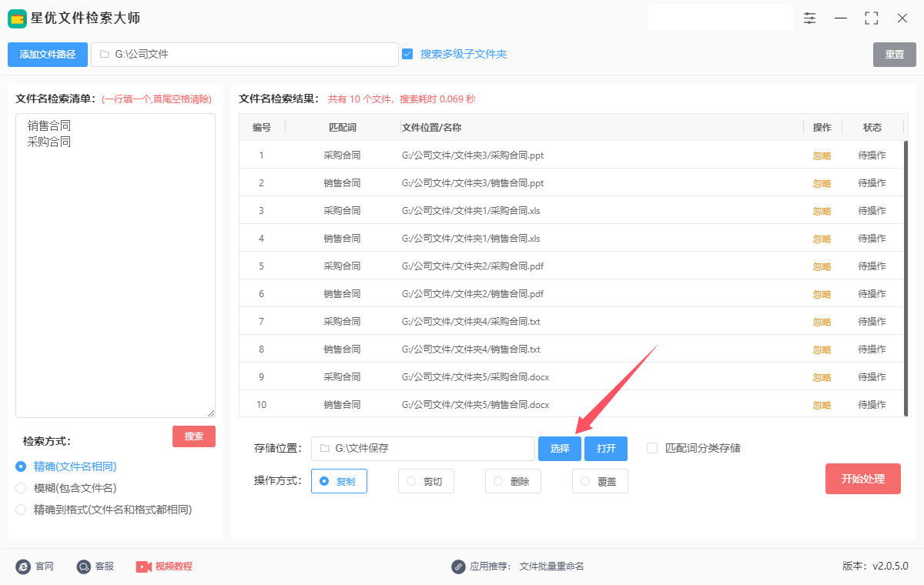Select file path G:/公司文件/文件夹3/采购合同.ppt
This screenshot has width=924, height=585.
(473, 155)
